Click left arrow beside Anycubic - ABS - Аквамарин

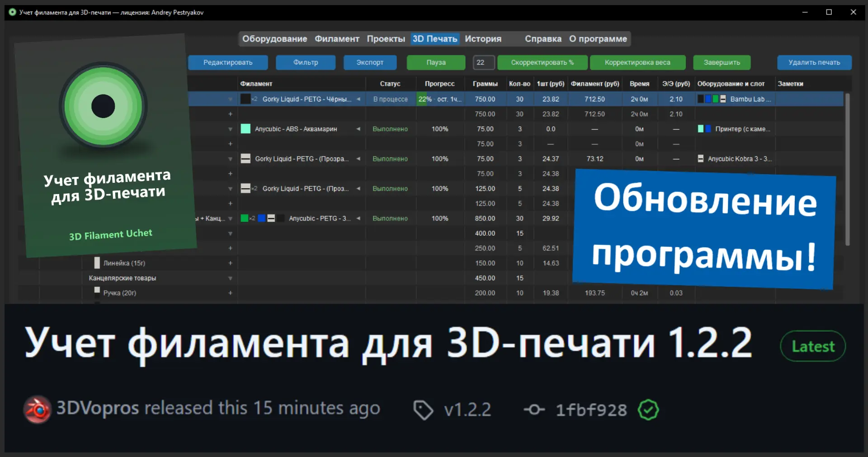point(358,129)
